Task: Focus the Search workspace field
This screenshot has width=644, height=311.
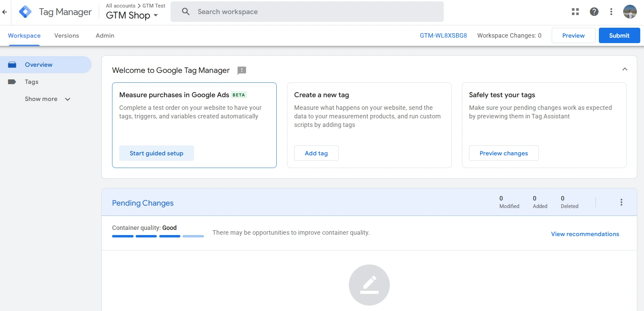Action: click(x=307, y=12)
